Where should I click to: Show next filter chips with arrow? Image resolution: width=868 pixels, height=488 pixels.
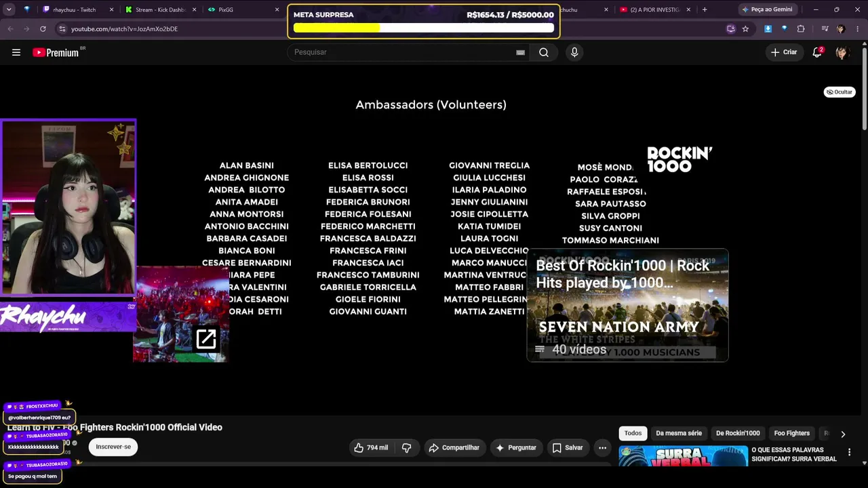coord(843,434)
